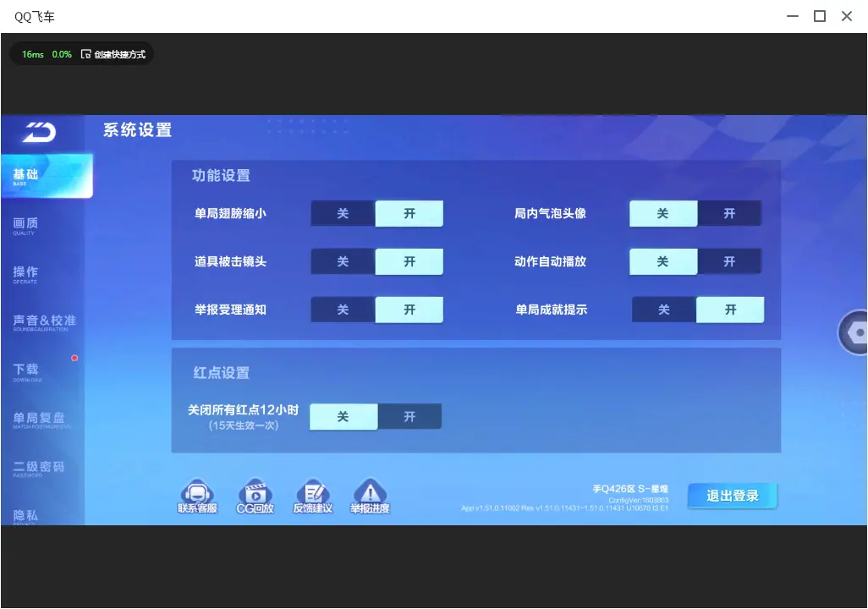Set 举报受理通知 to 关
This screenshot has width=868, height=609.
pyautogui.click(x=343, y=310)
